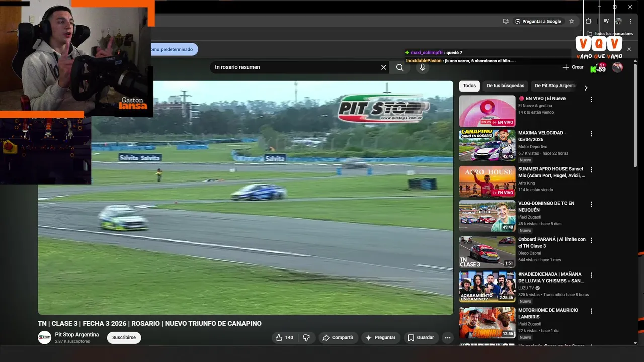Screen dimensions: 644x362
Task: Click Pit Stop Argentina channel name
Action: [77, 335]
